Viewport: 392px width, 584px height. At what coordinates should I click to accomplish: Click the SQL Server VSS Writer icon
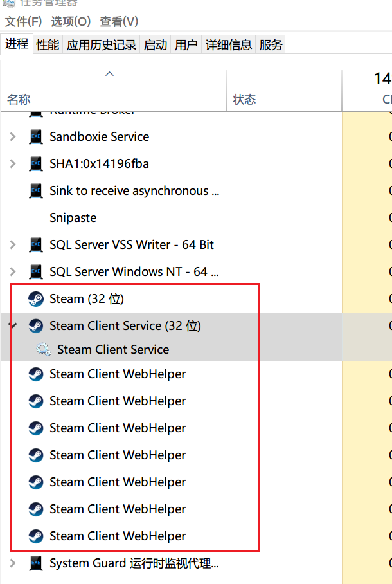[x=36, y=244]
